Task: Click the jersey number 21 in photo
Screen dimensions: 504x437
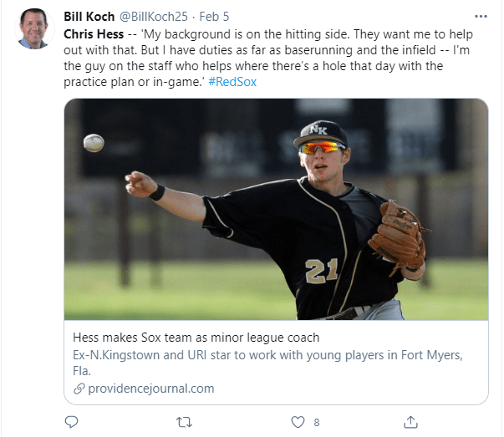Action: [x=322, y=272]
